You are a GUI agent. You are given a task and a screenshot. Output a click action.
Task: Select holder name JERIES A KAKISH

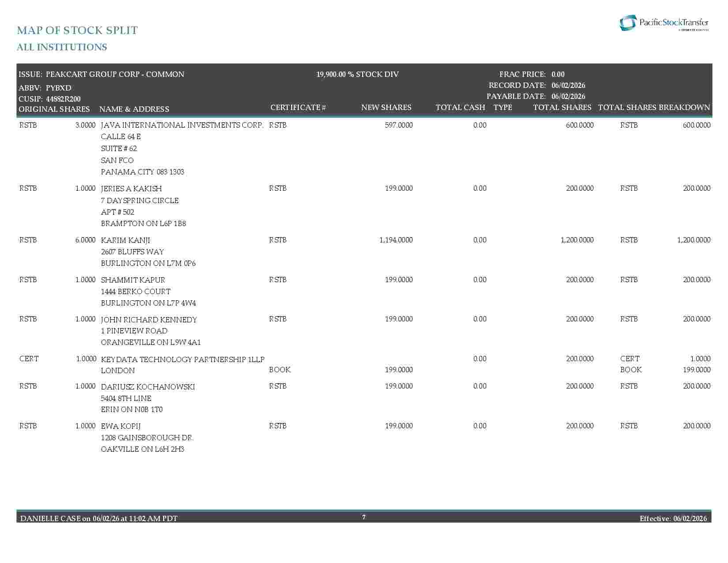tap(131, 189)
